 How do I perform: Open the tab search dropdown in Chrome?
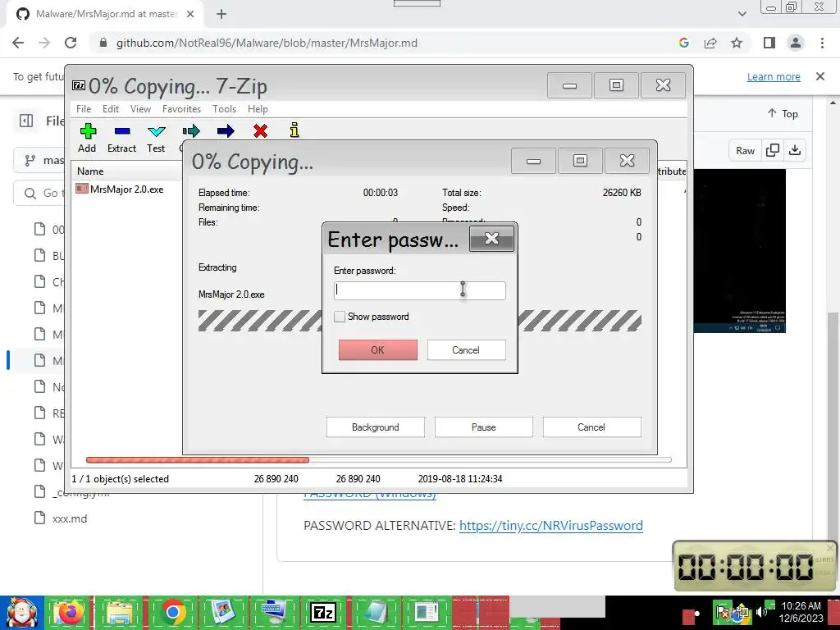[742, 14]
